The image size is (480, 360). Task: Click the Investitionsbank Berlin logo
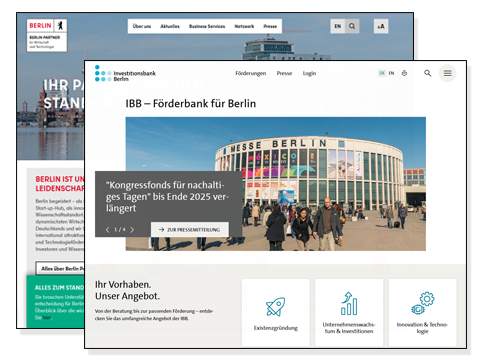pyautogui.click(x=125, y=74)
